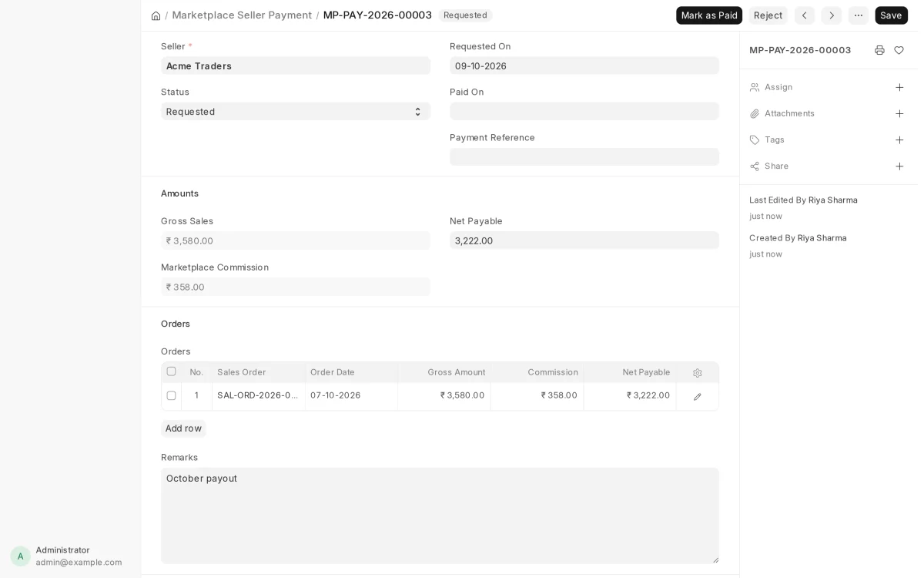Click the Remarks text area October payout

[x=440, y=516]
